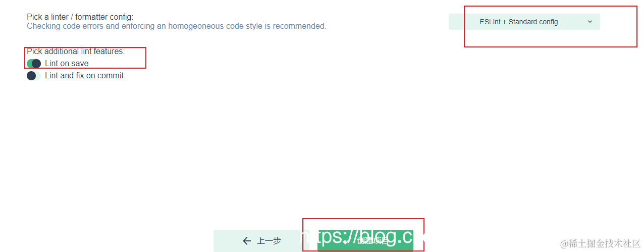This screenshot has width=644, height=252.
Task: Click the Lint on save label text
Action: 67,64
